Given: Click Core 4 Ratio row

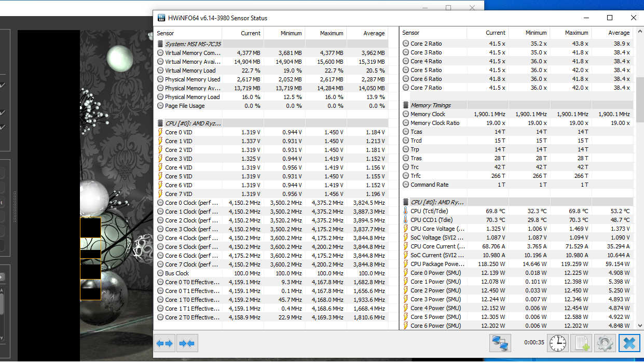Looking at the screenshot, I should pos(517,61).
